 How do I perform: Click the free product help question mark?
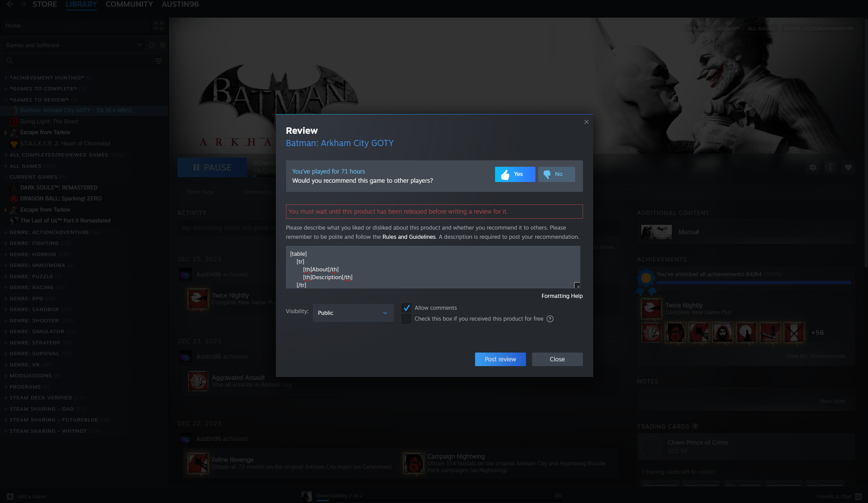550,319
